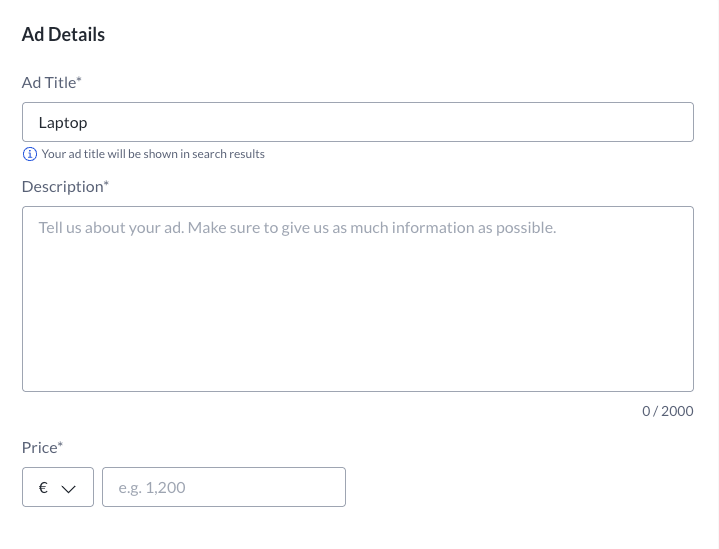Click the ad title search results hint text
719x549 pixels.
[153, 154]
